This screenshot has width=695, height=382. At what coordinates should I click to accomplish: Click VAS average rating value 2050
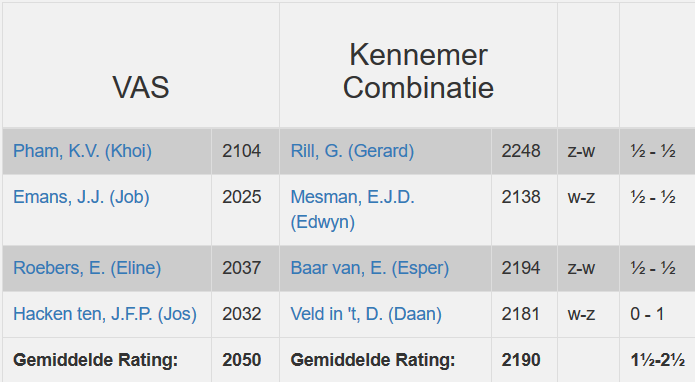(x=242, y=360)
